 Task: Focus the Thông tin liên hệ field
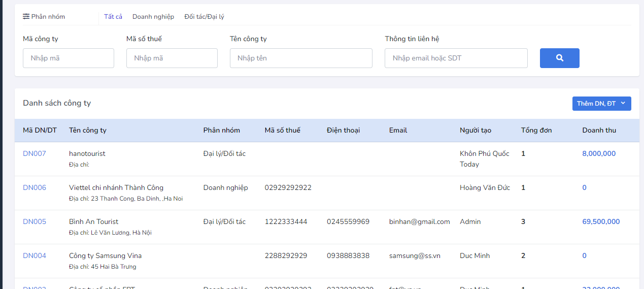456,58
